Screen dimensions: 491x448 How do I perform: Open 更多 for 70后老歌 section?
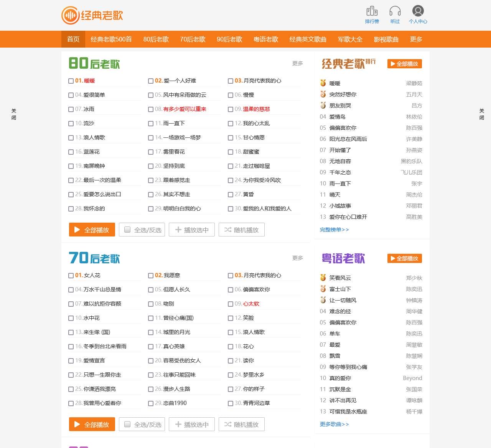(x=297, y=258)
